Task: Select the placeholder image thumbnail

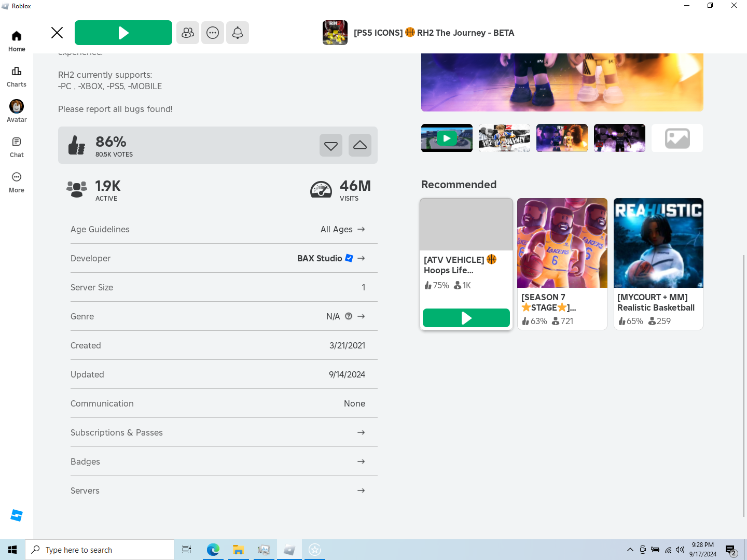Action: point(677,138)
